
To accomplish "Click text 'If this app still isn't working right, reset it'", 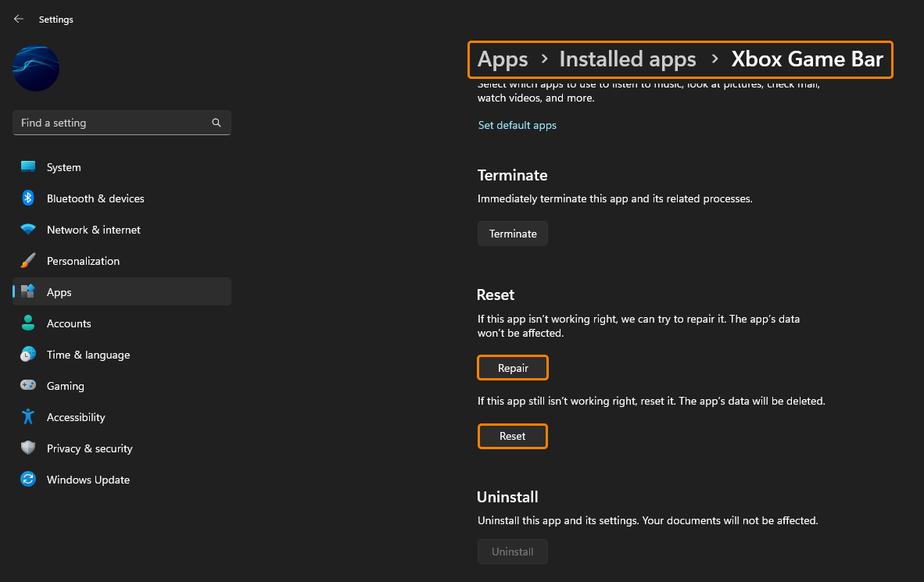I will [x=575, y=401].
